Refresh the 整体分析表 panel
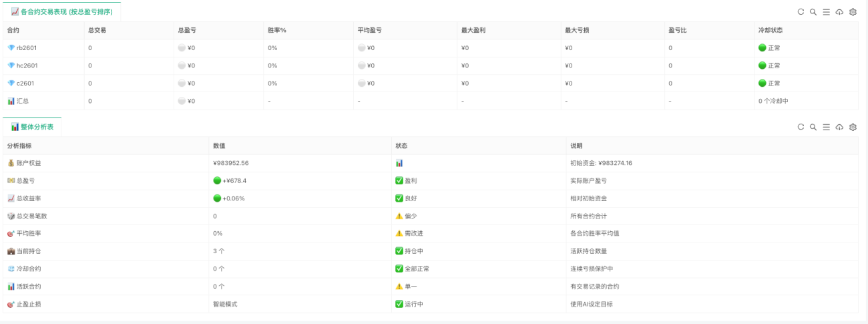 click(x=801, y=127)
